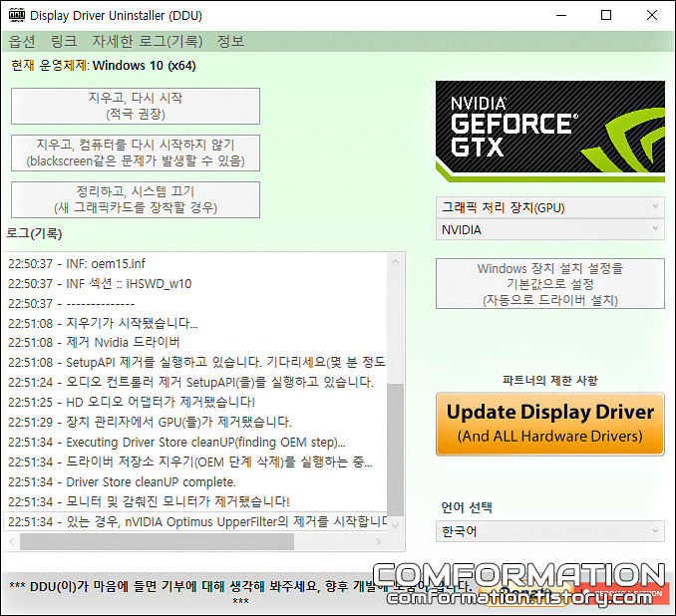Viewport: 676px width, 616px height.
Task: Expand the 한국어 language dropdown
Action: [x=550, y=531]
